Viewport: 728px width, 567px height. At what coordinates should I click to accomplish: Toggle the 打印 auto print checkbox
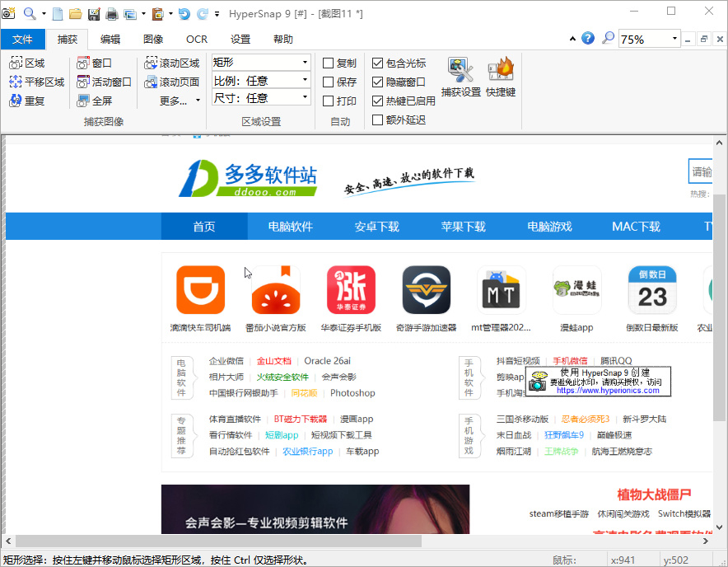(x=329, y=101)
